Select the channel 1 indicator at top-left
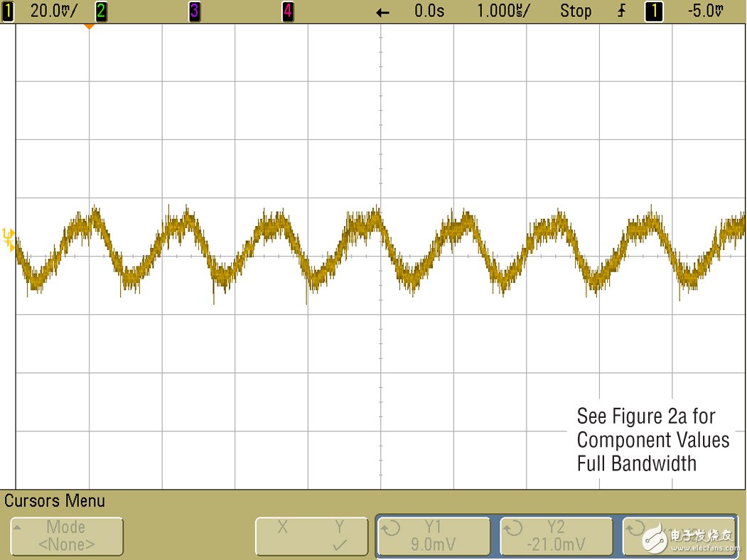 click(8, 11)
